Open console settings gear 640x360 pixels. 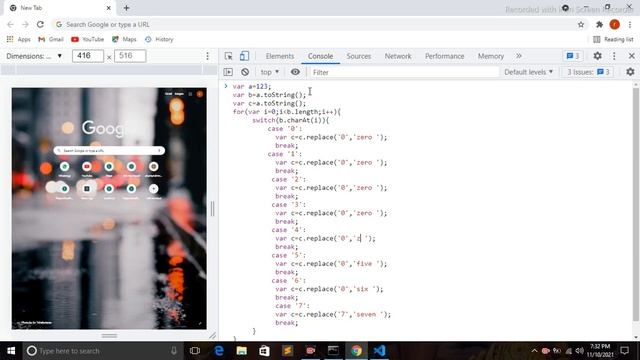pos(630,72)
